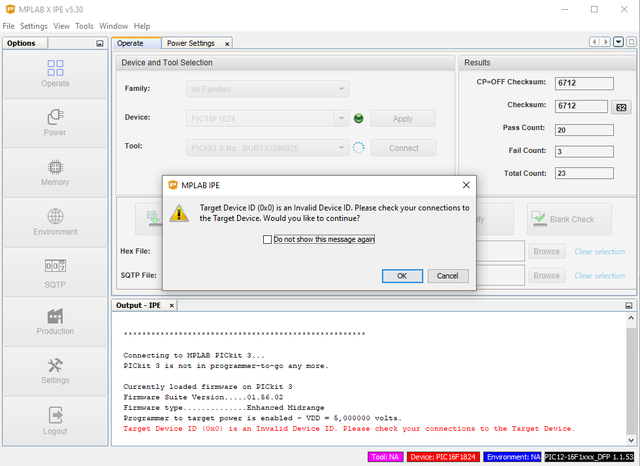Click Browse for SQTP File
The width and height of the screenshot is (640, 466).
click(547, 275)
